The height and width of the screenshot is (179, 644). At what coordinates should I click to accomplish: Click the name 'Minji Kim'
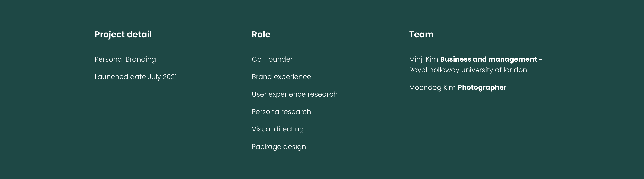pyautogui.click(x=423, y=59)
